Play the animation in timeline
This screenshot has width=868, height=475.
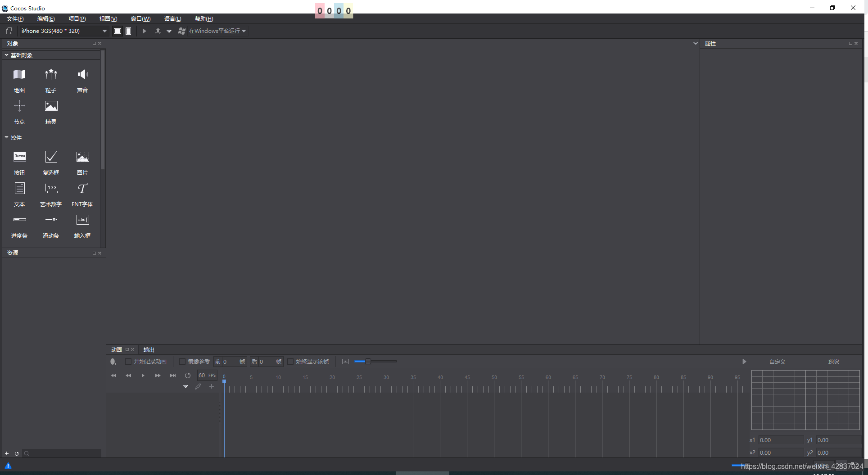(x=143, y=375)
